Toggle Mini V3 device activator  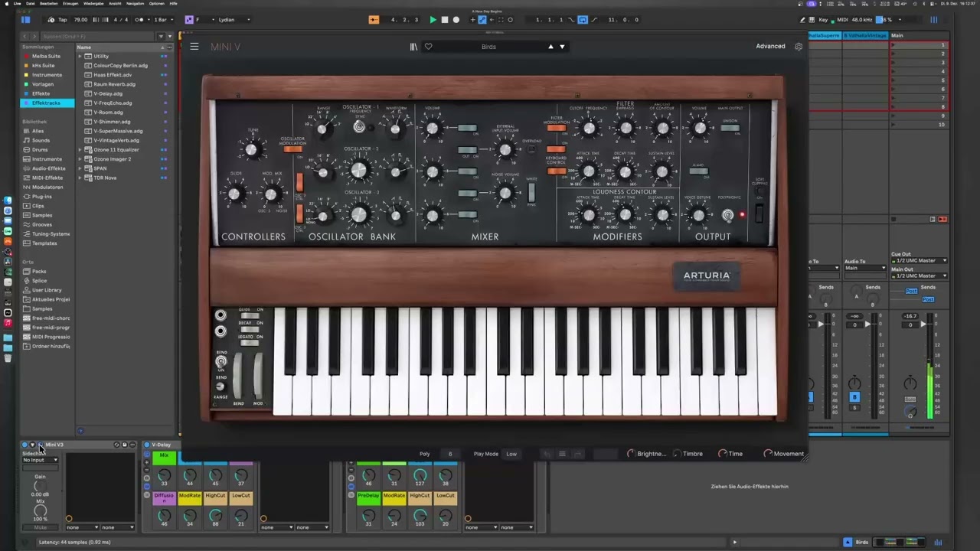[24, 445]
